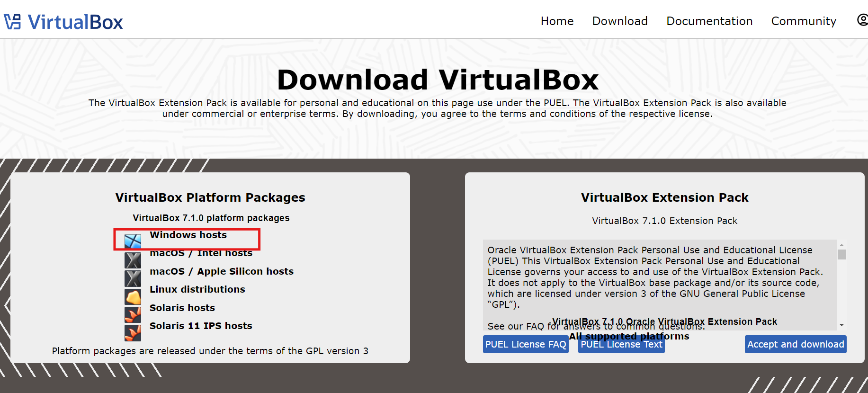
Task: Click the Solaris hosts icon
Action: point(133,315)
